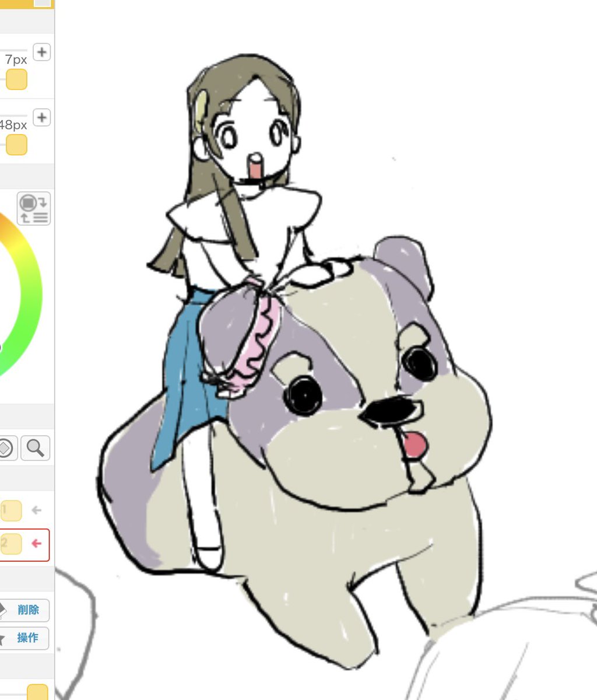Click the dog's black nose on canvas
The image size is (597, 700).
pos(391,411)
